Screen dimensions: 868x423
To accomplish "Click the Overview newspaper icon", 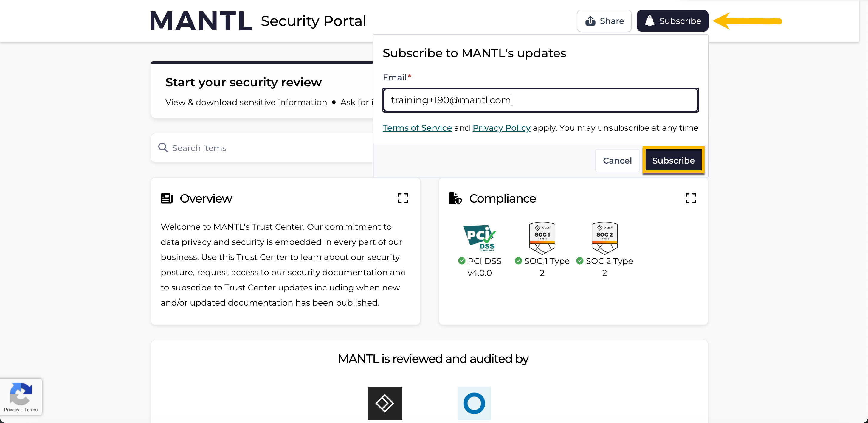I will 166,198.
